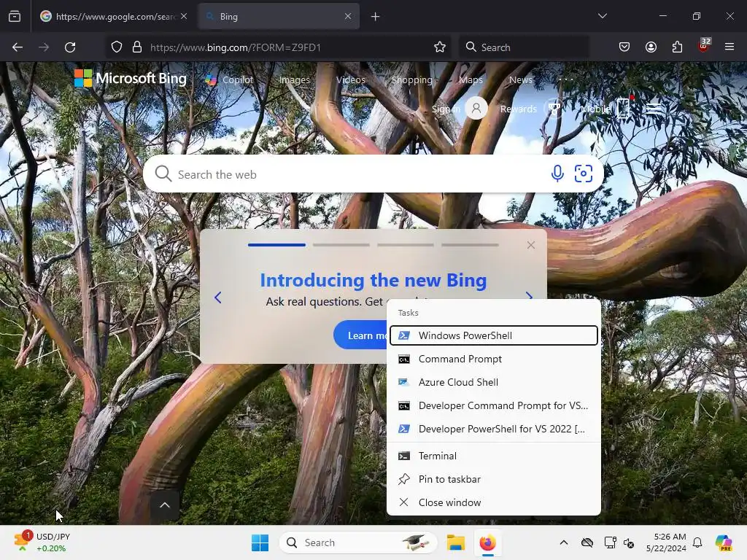Open the uBlock extension with badge 32

tap(704, 46)
